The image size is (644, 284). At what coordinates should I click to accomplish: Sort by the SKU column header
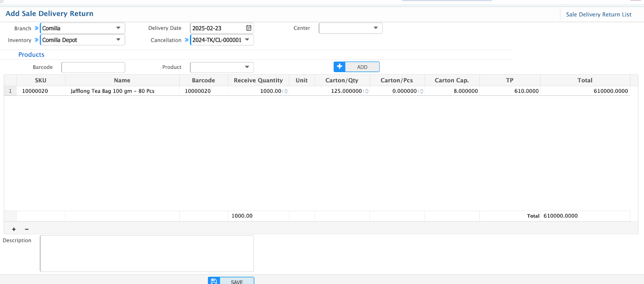click(x=41, y=80)
